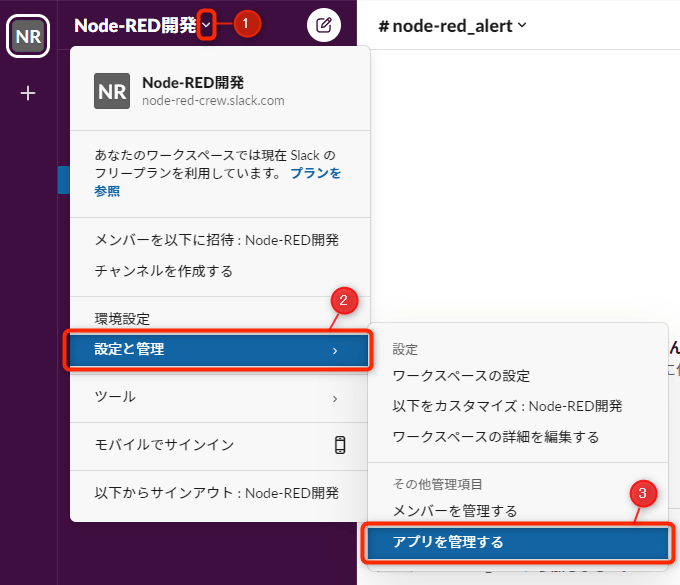Expand the ツール submenu arrow
This screenshot has width=680, height=585.
(335, 398)
